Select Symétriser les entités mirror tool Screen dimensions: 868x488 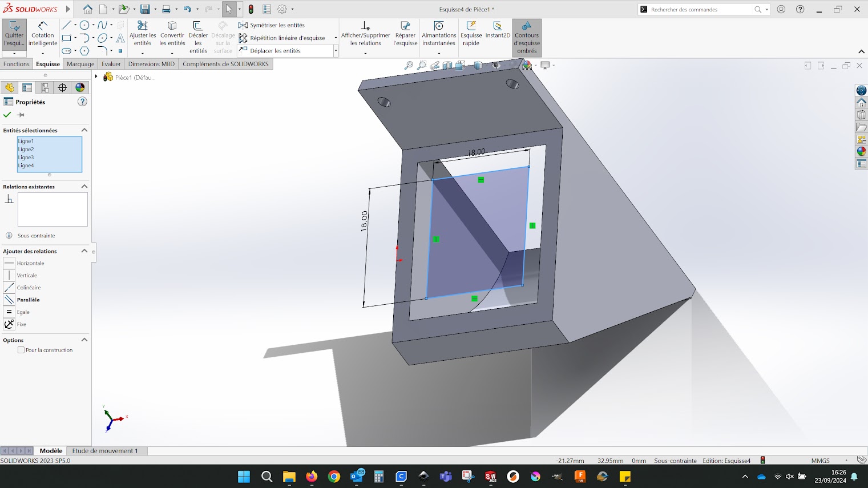point(277,25)
